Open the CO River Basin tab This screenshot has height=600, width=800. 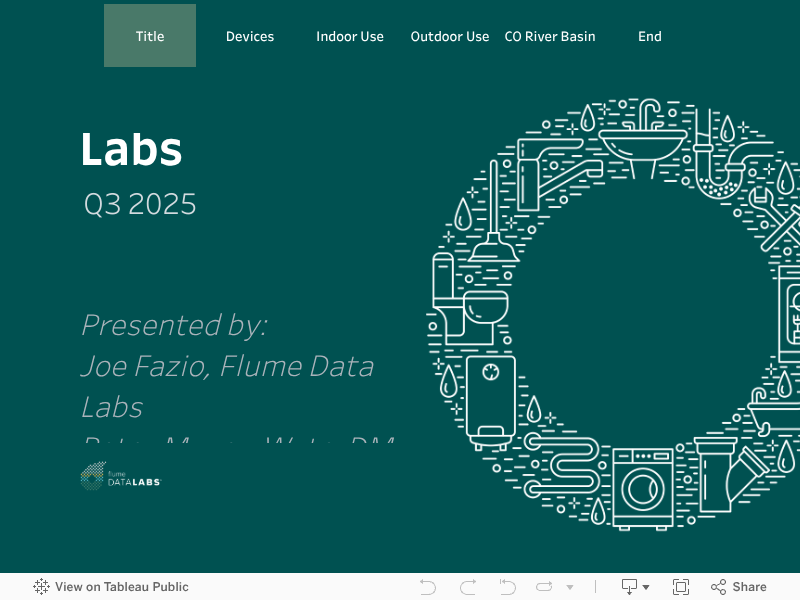550,36
